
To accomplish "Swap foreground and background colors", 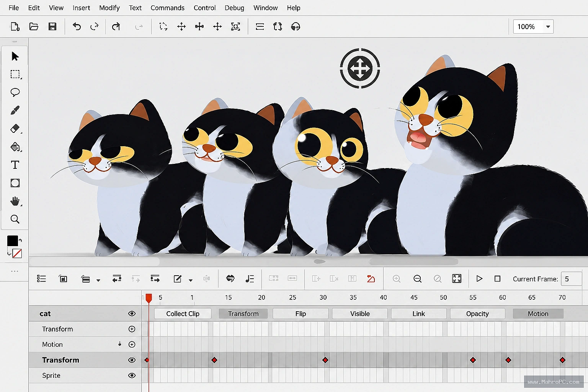I will (x=20, y=240).
